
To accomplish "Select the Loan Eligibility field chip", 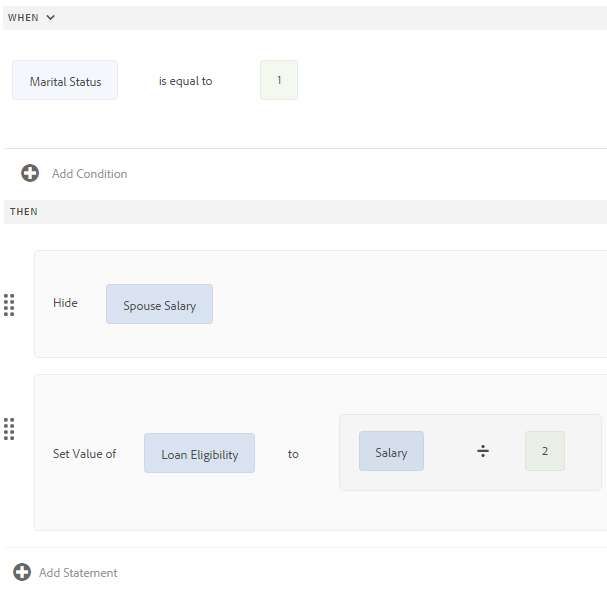I will pos(199,454).
